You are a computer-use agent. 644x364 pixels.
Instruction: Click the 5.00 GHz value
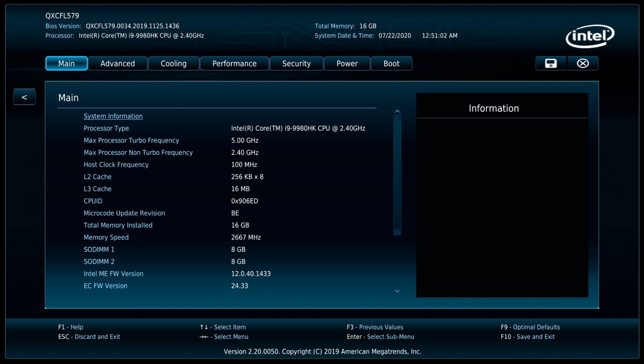pyautogui.click(x=245, y=140)
